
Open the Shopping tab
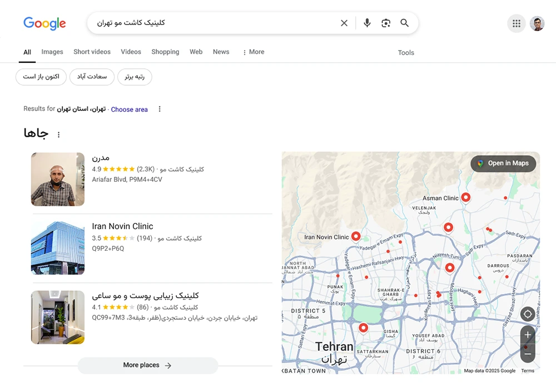[x=165, y=52]
